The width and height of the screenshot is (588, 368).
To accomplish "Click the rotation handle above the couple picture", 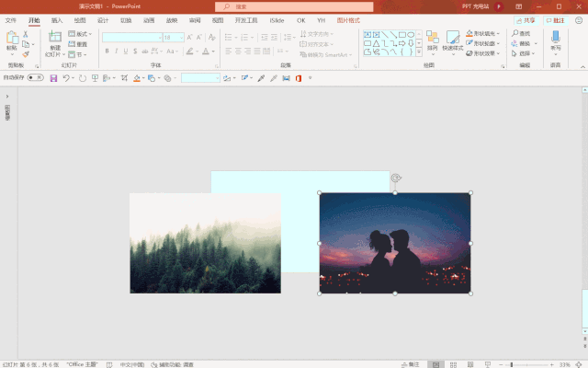I will pyautogui.click(x=395, y=178).
